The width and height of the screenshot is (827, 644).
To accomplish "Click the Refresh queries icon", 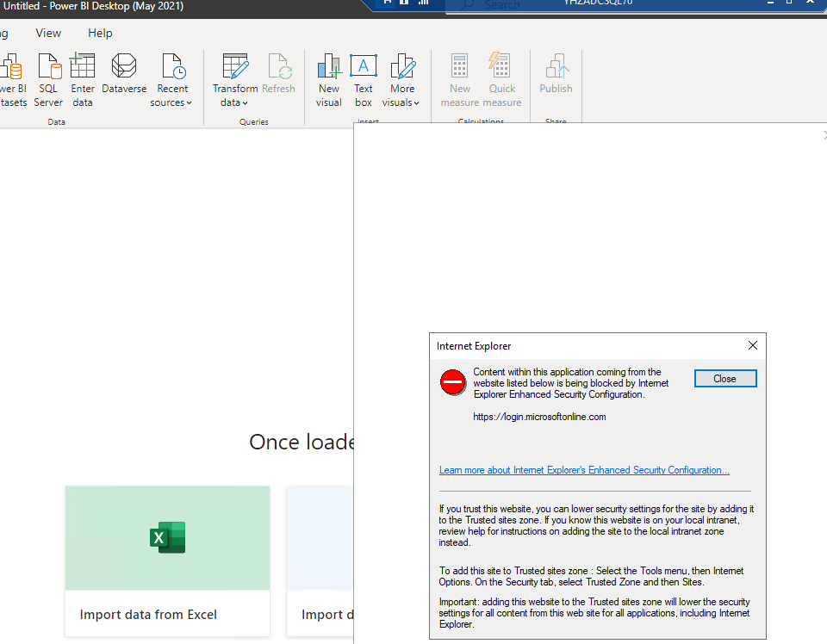I will (278, 66).
